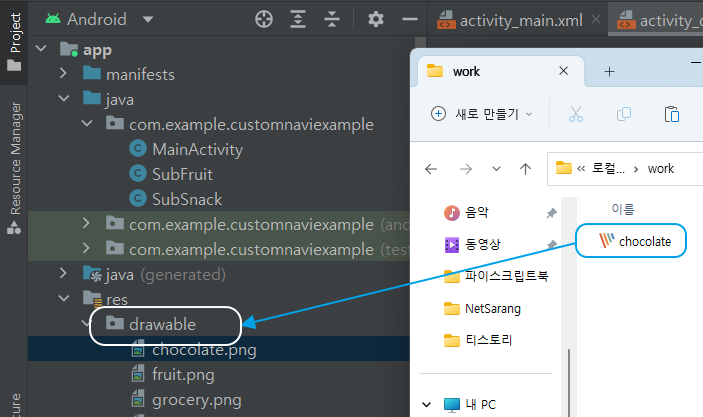The image size is (703, 417).
Task: Click the fruit.png image file icon
Action: (x=138, y=374)
